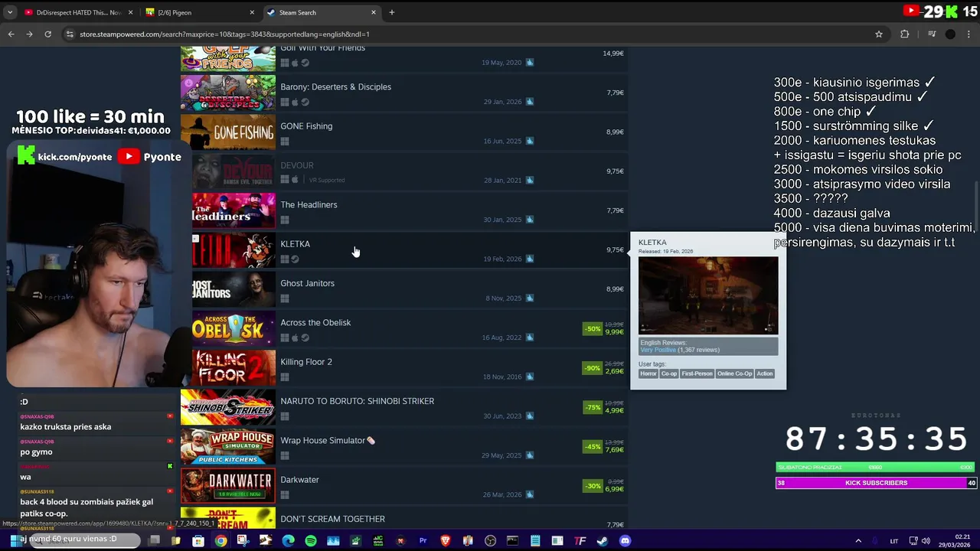Open the Wrap House Simulator listing

403,447
